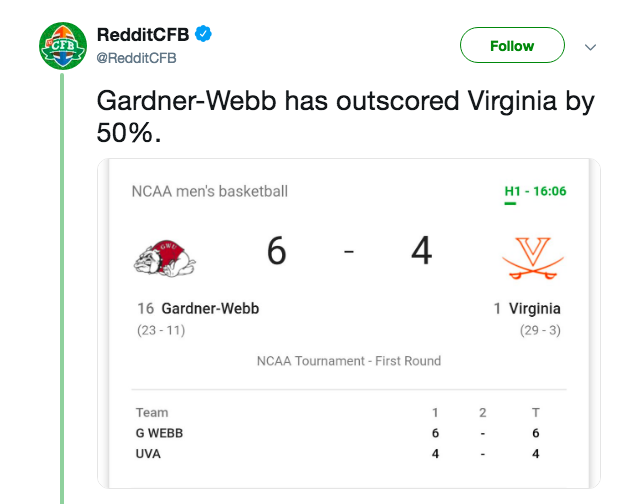Click the G WEBB row in box score
Viewport: 627px width, 504px height.
point(160,433)
